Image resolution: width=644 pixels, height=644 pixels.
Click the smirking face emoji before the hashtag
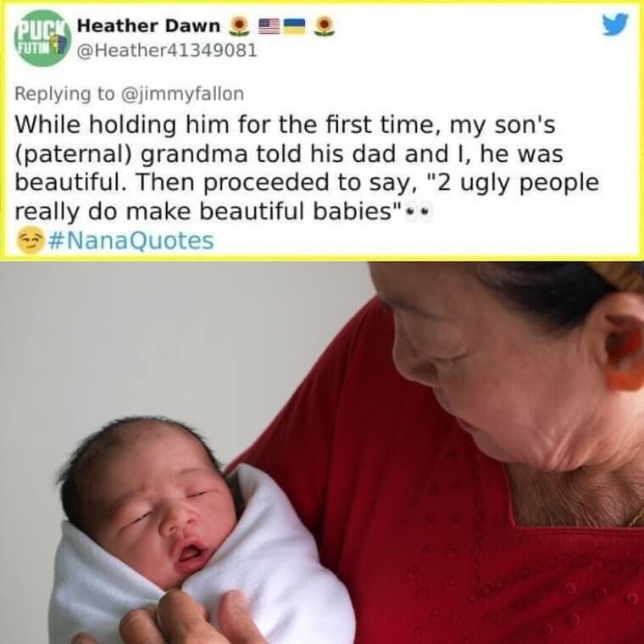(x=30, y=241)
